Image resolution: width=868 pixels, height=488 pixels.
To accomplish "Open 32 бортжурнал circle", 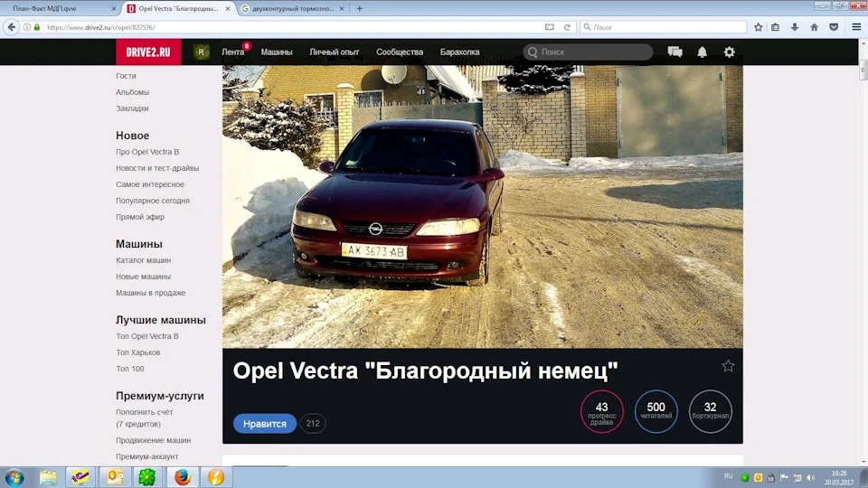I will tap(711, 412).
